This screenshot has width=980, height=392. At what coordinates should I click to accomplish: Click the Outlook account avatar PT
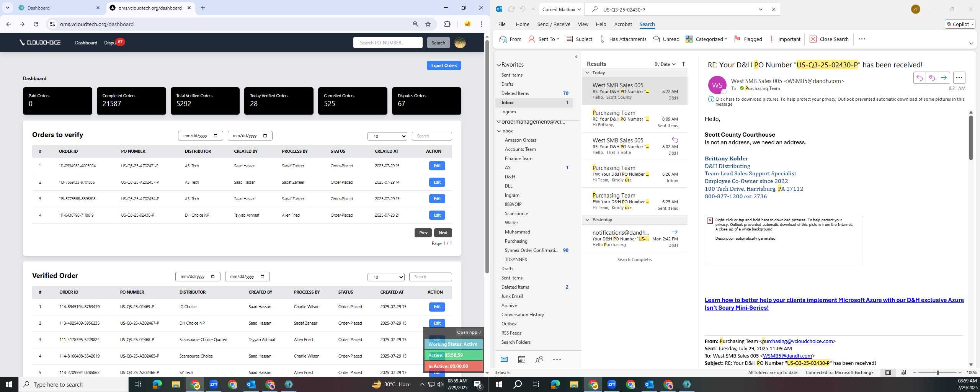click(x=916, y=9)
